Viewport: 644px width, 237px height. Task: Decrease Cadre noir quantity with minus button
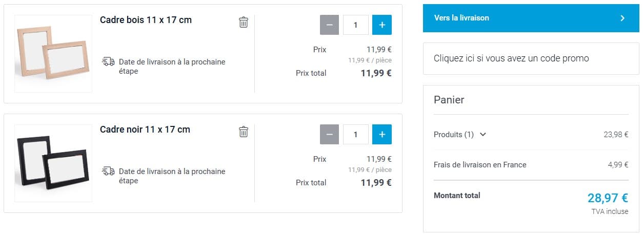pyautogui.click(x=329, y=135)
